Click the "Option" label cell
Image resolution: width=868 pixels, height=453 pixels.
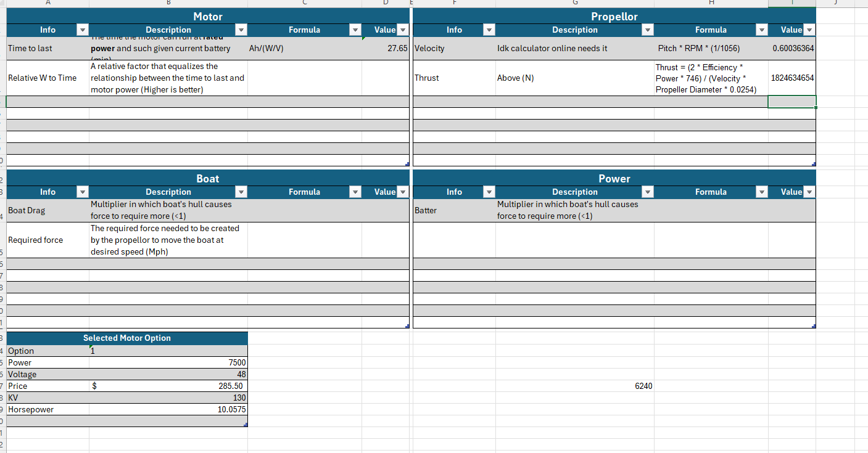point(48,351)
